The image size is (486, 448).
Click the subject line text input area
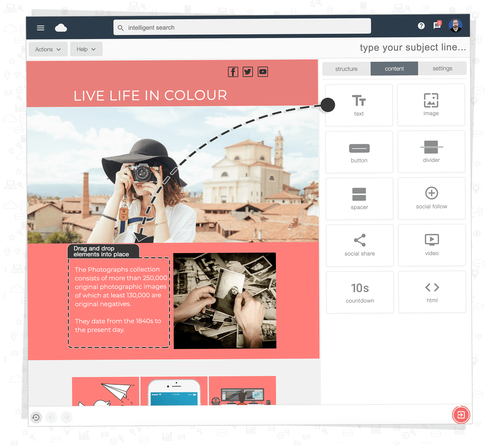pos(413,48)
